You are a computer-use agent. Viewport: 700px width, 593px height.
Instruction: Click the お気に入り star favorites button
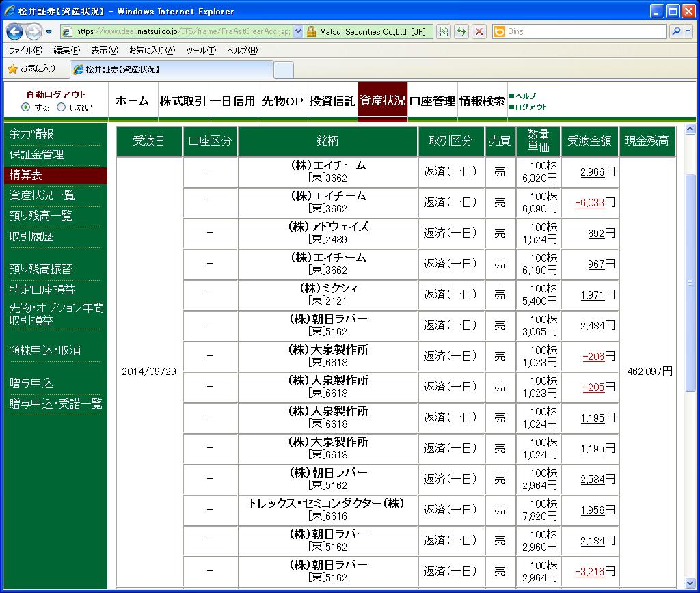(x=31, y=69)
